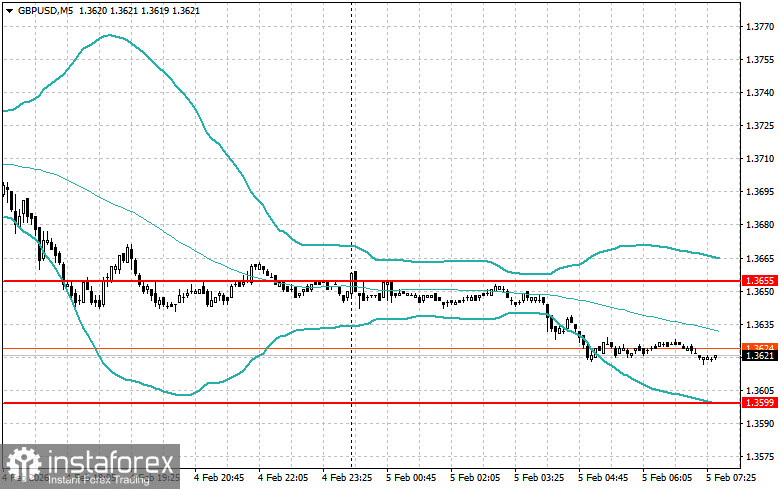Click the OHLC values 1.3620 1.3621 1.3619 1.3621
This screenshot has width=781, height=489.
(x=139, y=10)
